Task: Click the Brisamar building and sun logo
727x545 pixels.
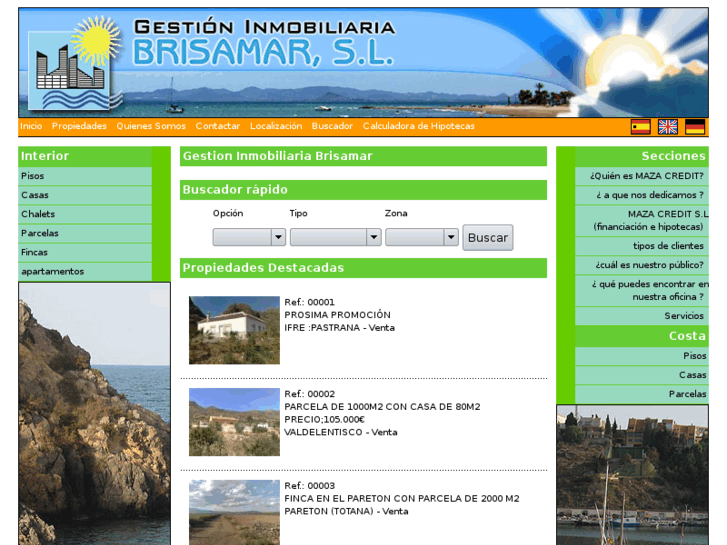Action: pyautogui.click(x=74, y=64)
